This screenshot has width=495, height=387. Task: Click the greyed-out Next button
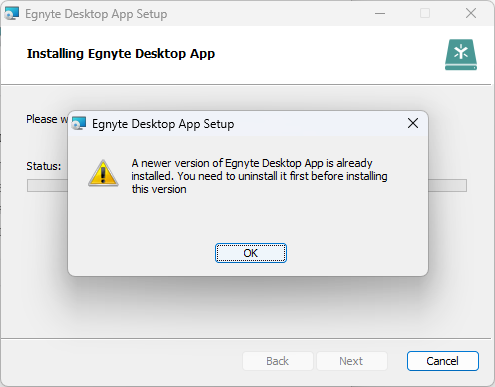click(x=351, y=361)
